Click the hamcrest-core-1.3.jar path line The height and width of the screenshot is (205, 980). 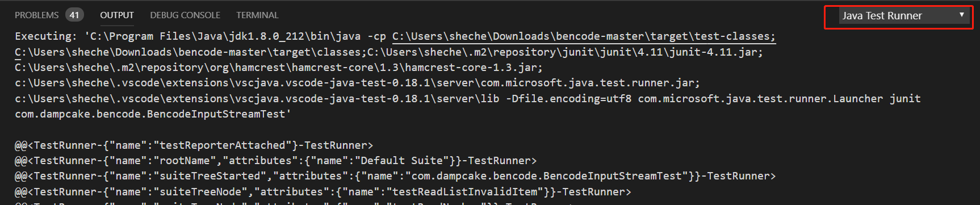278,68
